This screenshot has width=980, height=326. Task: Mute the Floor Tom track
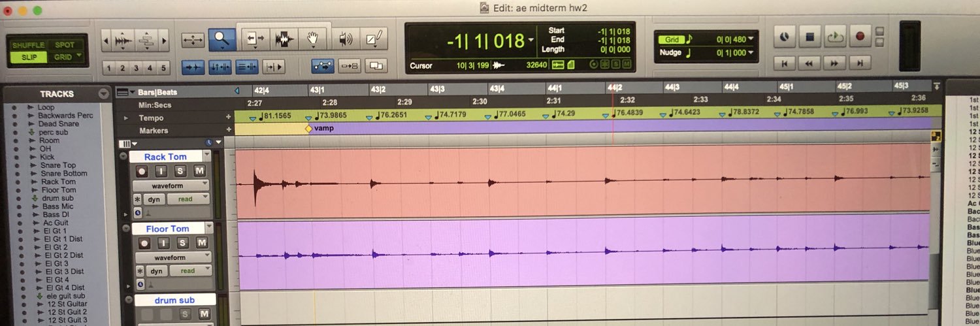tap(201, 243)
